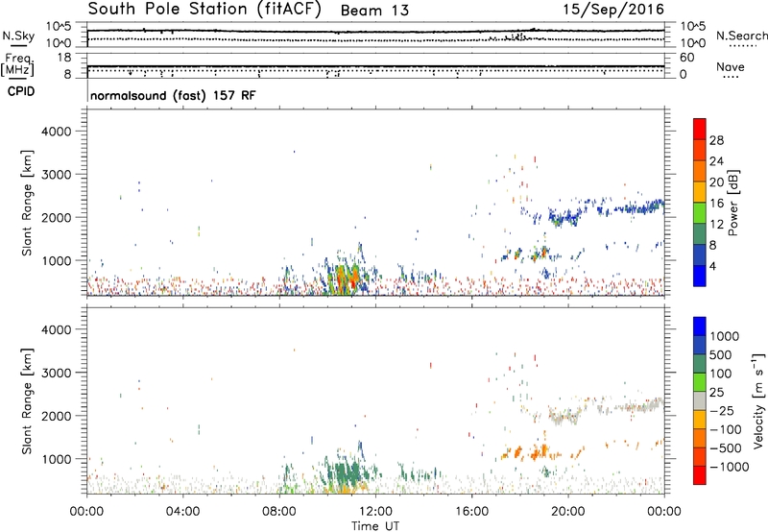Click the 'Power [dB]' colorbar label
This screenshot has height=532, width=768.
732,203
